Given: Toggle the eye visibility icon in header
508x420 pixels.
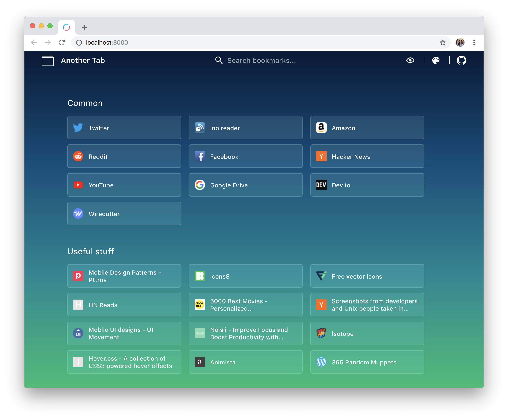Looking at the screenshot, I should (x=410, y=60).
